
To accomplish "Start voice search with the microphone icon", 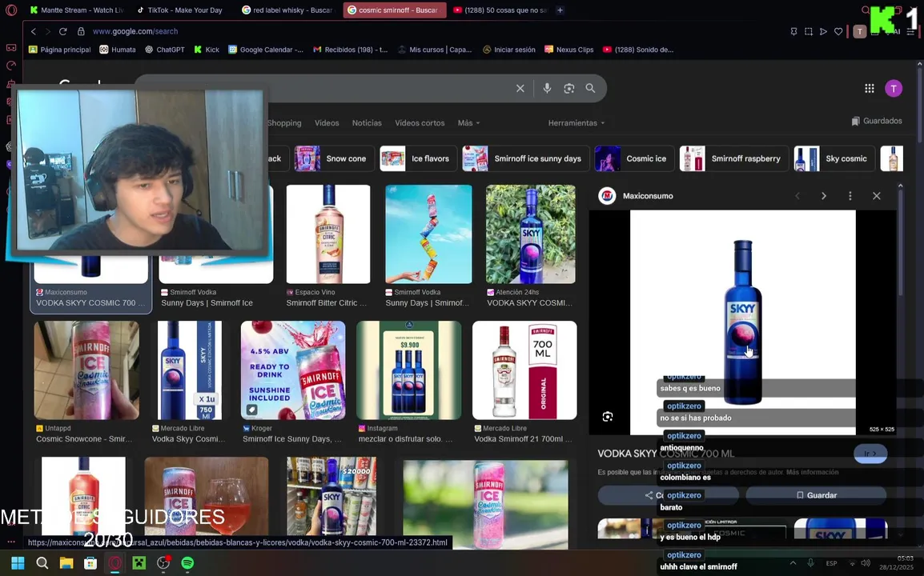I will click(547, 88).
